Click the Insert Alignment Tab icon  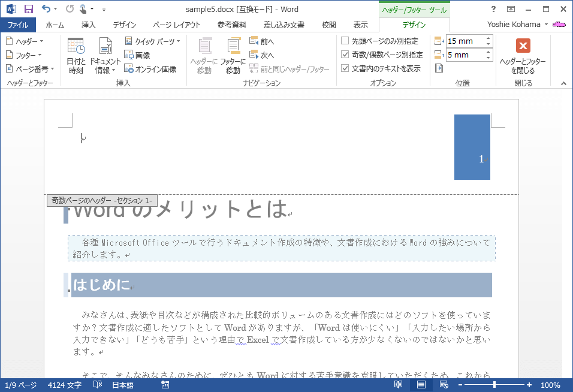439,68
